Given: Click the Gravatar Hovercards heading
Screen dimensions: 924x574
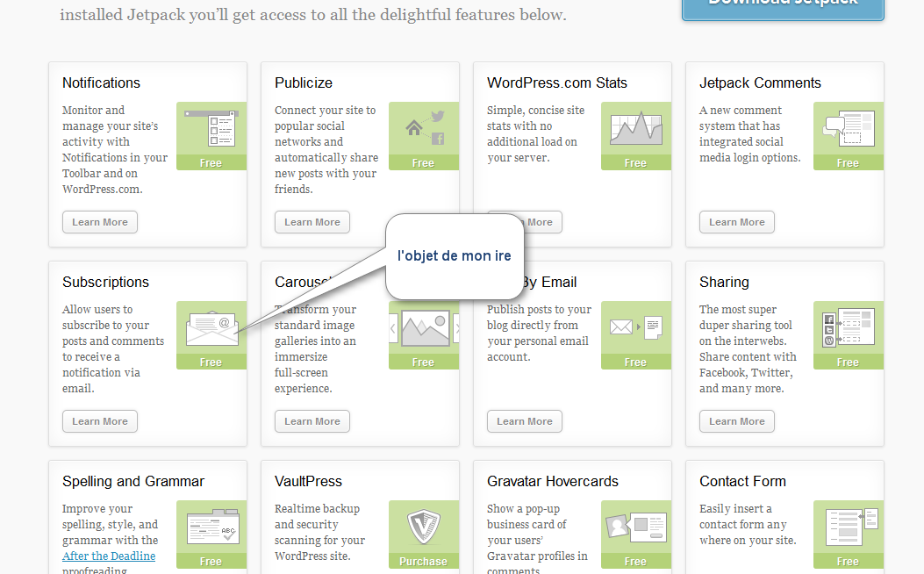Looking at the screenshot, I should click(x=553, y=482).
